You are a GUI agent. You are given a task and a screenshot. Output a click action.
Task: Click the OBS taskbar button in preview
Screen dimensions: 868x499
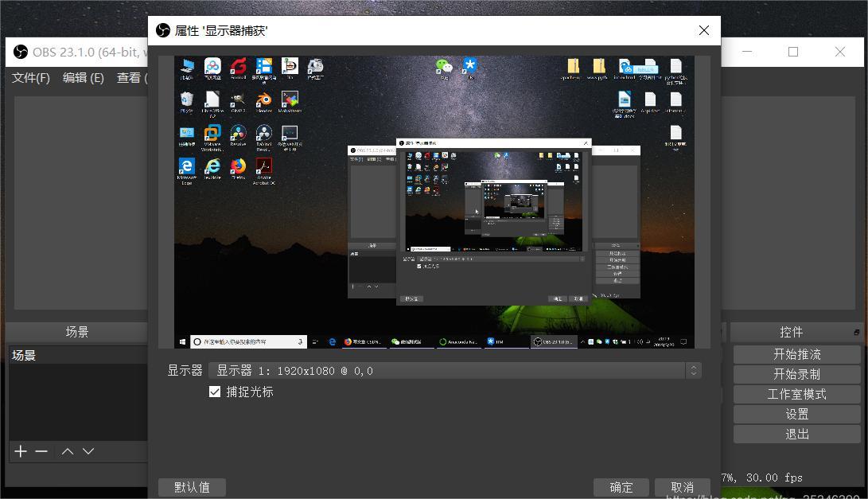click(x=554, y=341)
